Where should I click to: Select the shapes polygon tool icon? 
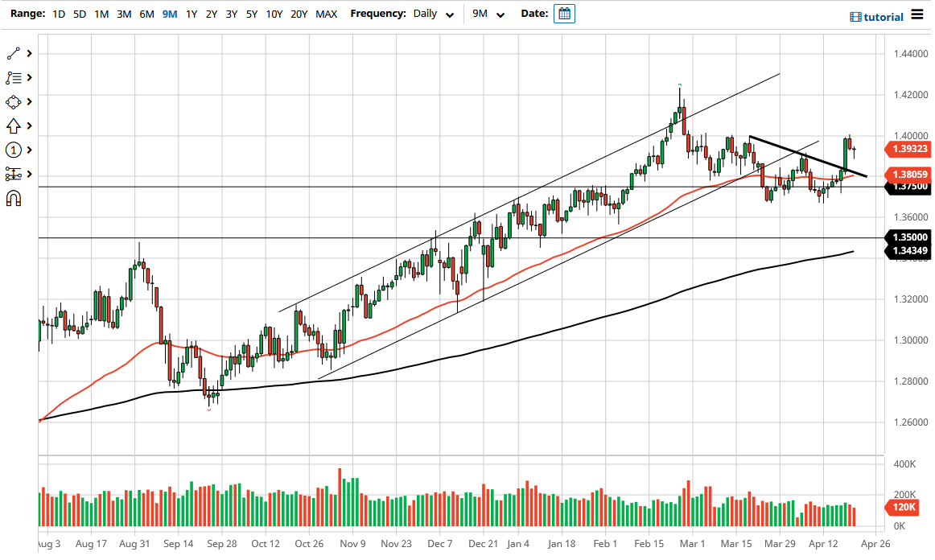[13, 102]
